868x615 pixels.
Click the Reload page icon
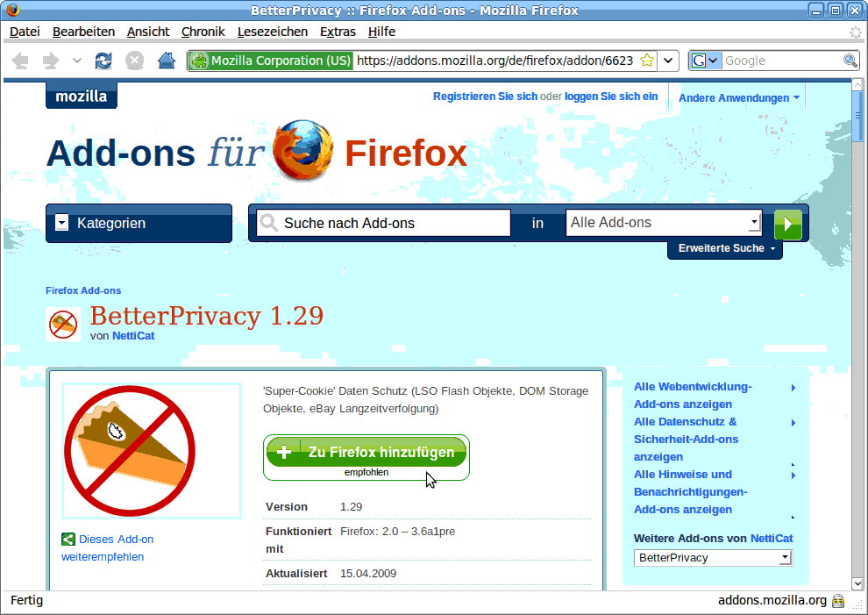103,61
